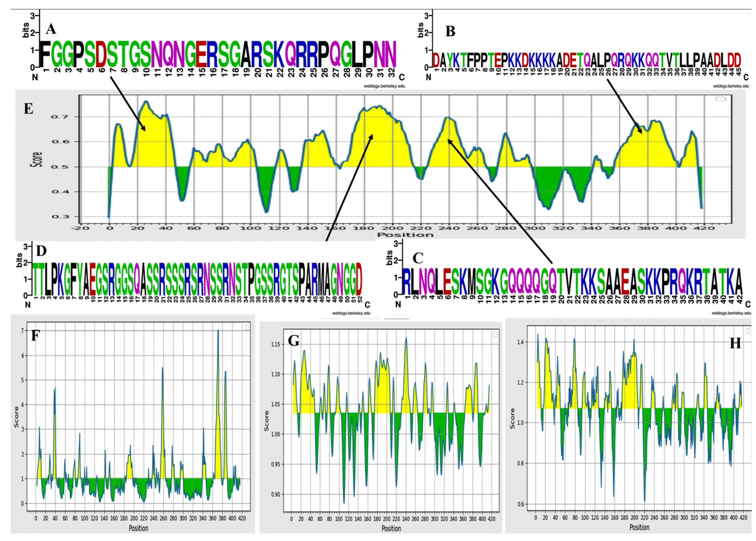Screen dimensions: 756x541
Task: Open weblogo.berkeley.edu link under logo A
Action: coord(385,86)
